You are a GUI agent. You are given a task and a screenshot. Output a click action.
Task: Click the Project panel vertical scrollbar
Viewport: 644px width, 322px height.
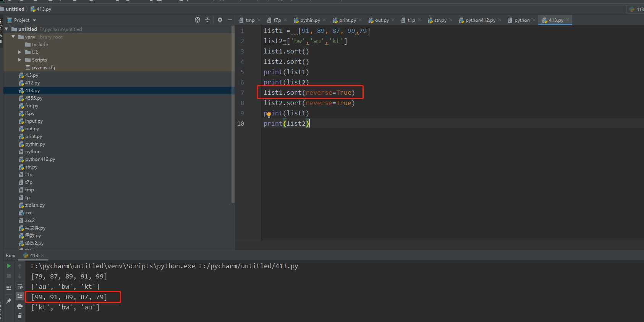coord(233,115)
